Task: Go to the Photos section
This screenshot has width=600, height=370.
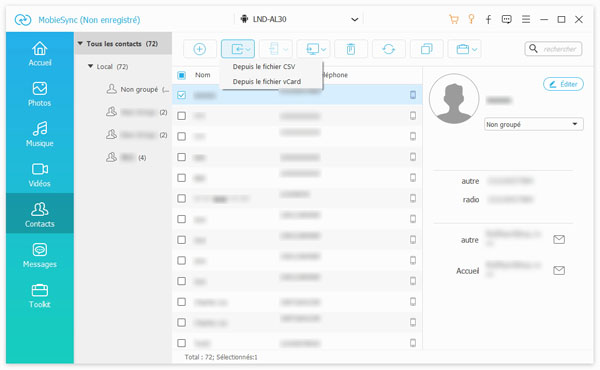Action: 40,94
